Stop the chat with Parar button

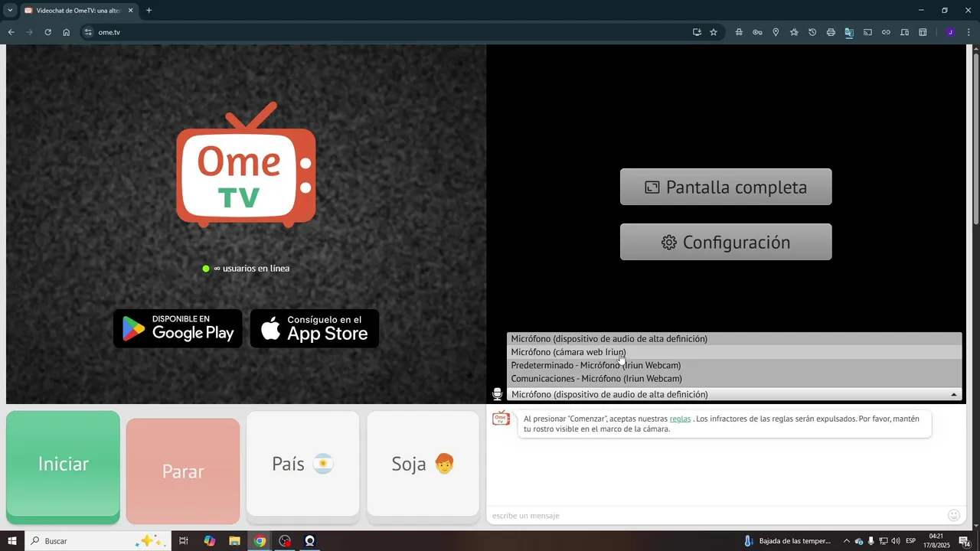183,471
